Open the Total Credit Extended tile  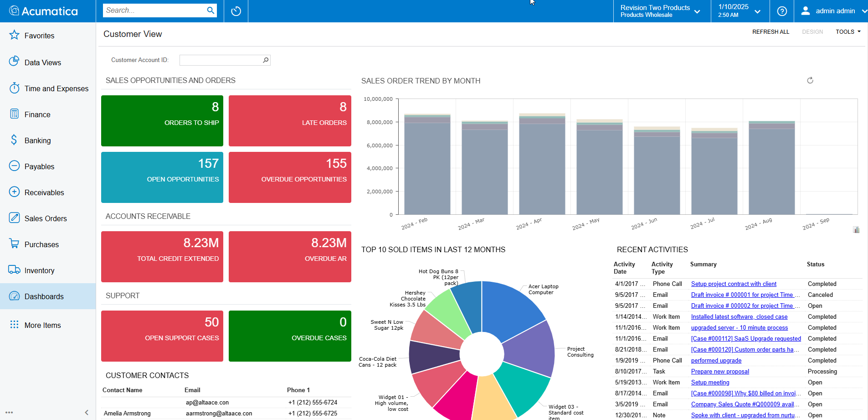(162, 257)
